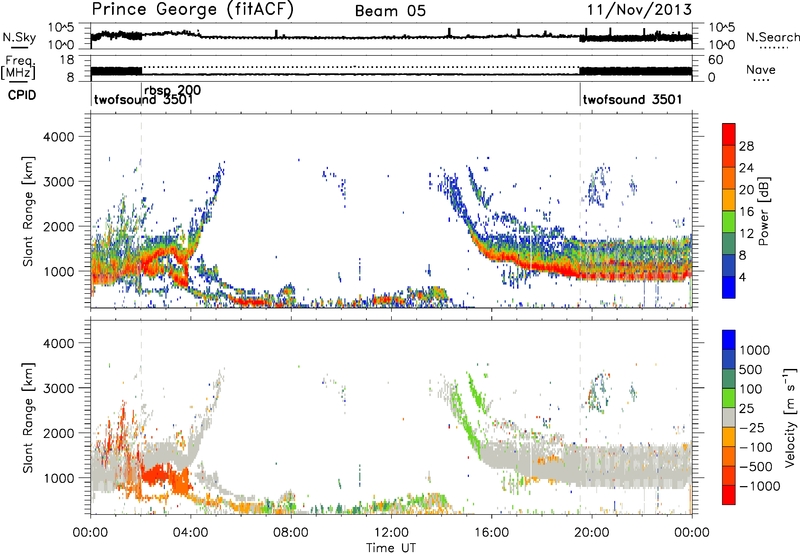This screenshot has height=554, width=800.
Task: Click the '-1000' label on velocity colorbar
Action: (760, 486)
